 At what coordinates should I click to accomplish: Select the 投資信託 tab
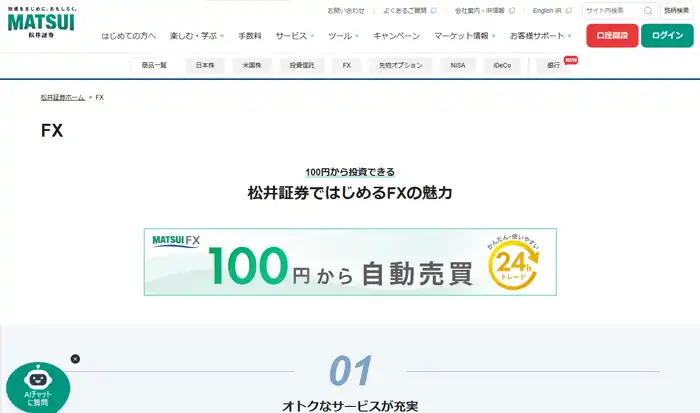click(x=302, y=65)
